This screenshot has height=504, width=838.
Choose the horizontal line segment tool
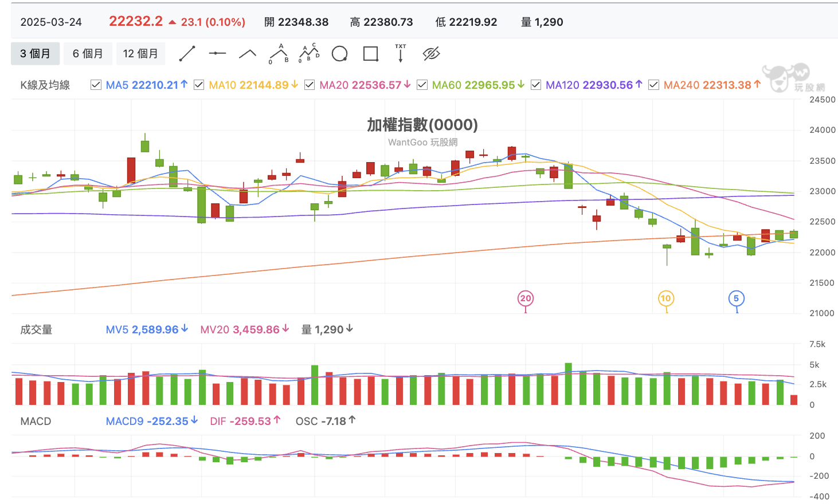tap(217, 54)
